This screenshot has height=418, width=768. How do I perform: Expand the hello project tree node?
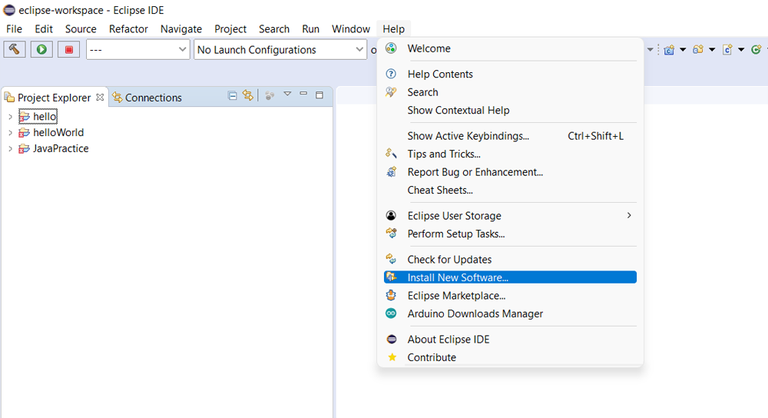(x=10, y=117)
